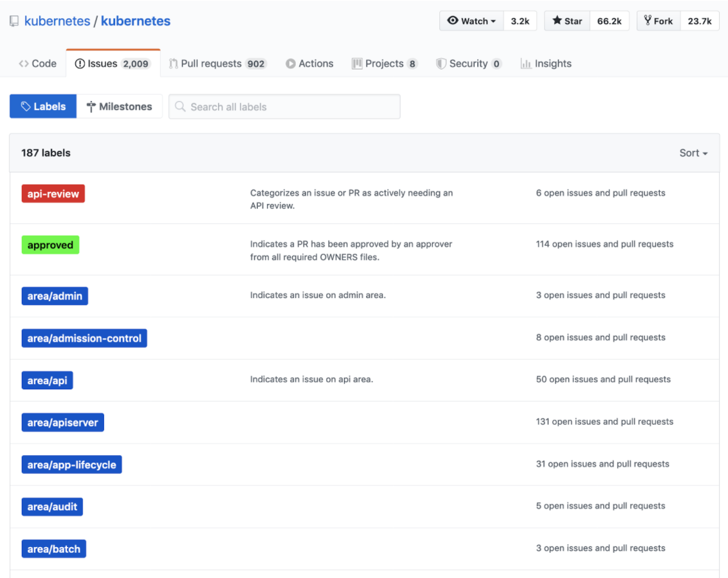Open the Sort dropdown
This screenshot has width=728, height=578.
[x=693, y=153]
